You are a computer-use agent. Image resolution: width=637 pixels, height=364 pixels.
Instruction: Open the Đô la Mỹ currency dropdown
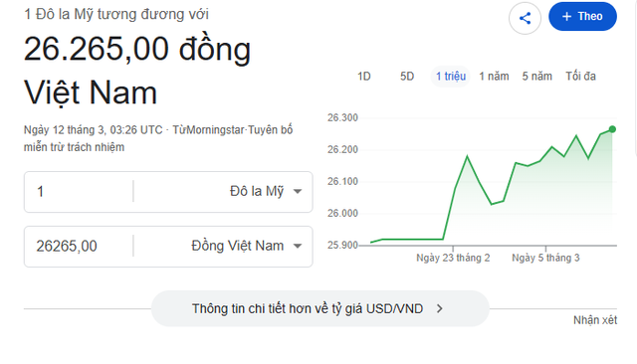pyautogui.click(x=266, y=192)
